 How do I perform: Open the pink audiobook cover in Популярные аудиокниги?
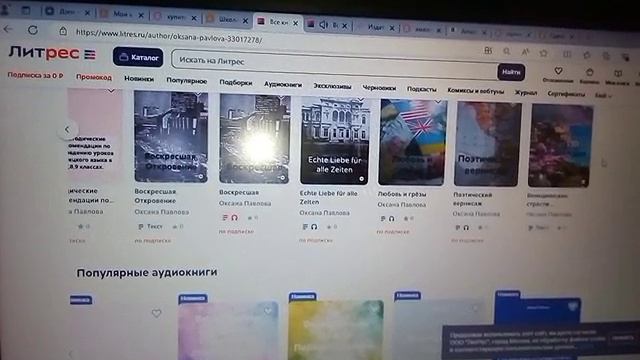pos(228,331)
